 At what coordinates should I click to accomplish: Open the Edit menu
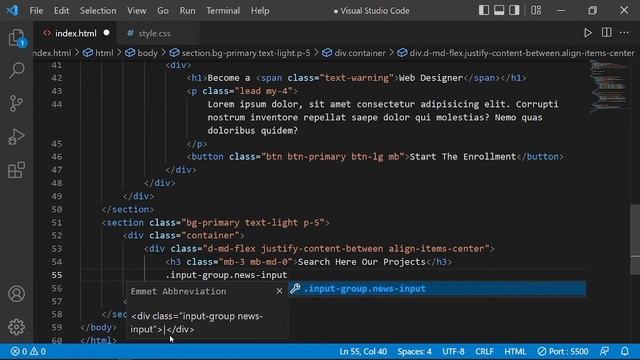point(61,11)
